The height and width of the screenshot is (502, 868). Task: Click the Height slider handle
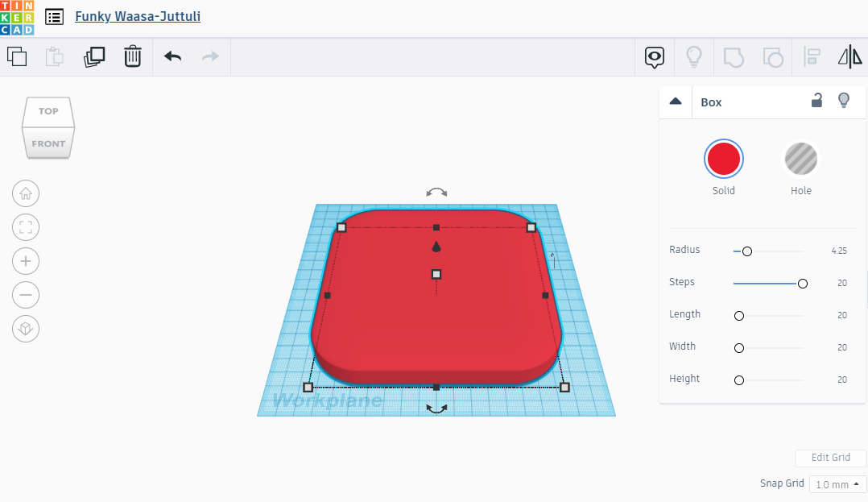[x=739, y=380]
